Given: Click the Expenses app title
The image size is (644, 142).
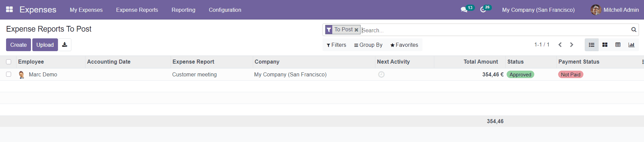Looking at the screenshot, I should pyautogui.click(x=38, y=9).
